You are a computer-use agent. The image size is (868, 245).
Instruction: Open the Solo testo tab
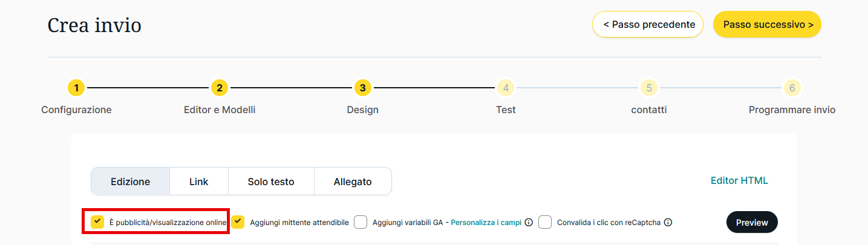(271, 181)
